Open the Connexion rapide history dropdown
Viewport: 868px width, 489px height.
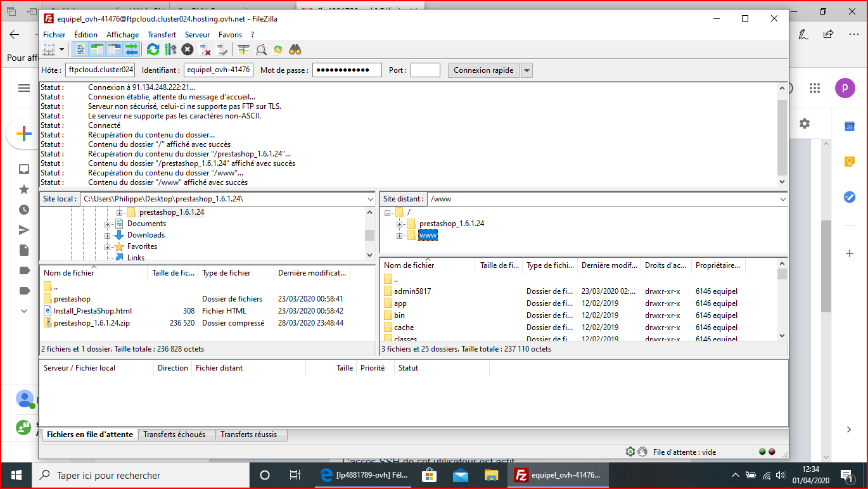[527, 70]
